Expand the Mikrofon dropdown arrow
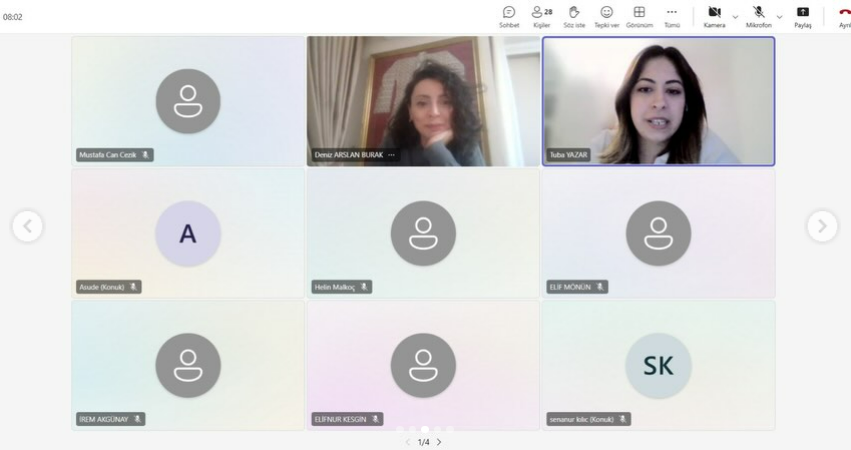This screenshot has width=851, height=450. (x=779, y=16)
